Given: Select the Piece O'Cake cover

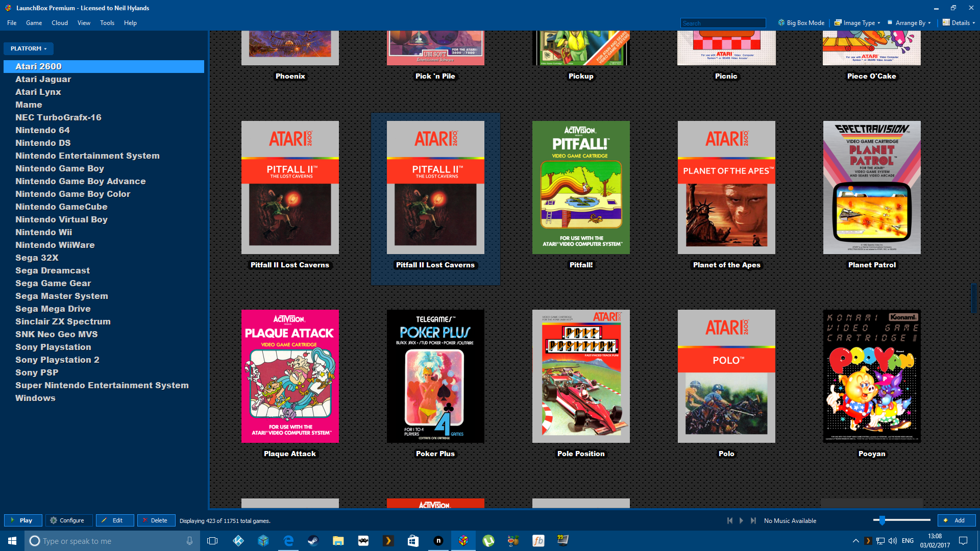Looking at the screenshot, I should pyautogui.click(x=872, y=48).
